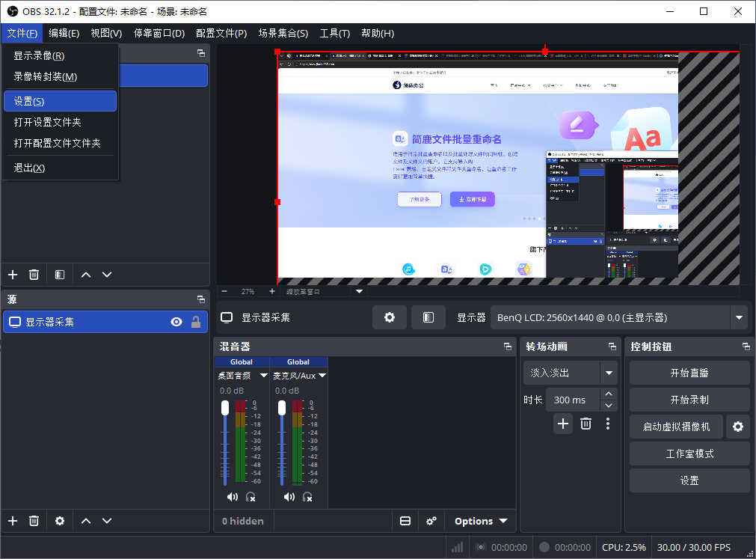756x559 pixels.
Task: Adjust 桌面音频 volume slider handle
Action: point(225,408)
